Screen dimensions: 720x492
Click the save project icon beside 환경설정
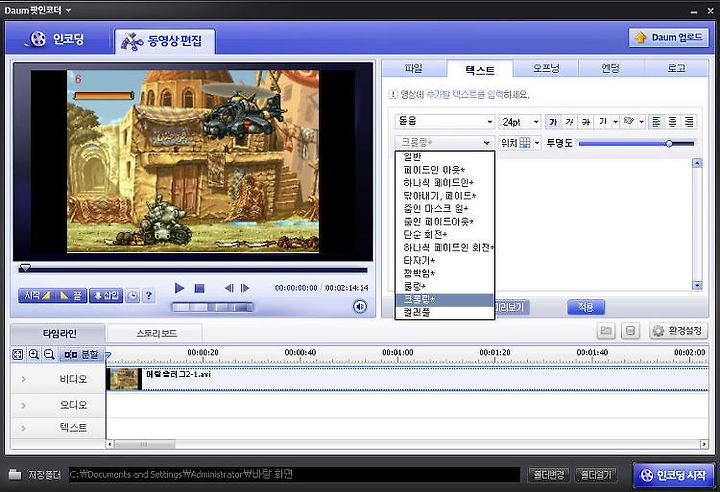(x=630, y=331)
